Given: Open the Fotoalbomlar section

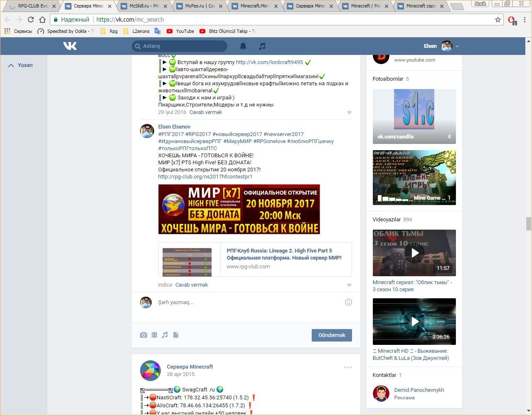Looking at the screenshot, I should click(x=391, y=79).
